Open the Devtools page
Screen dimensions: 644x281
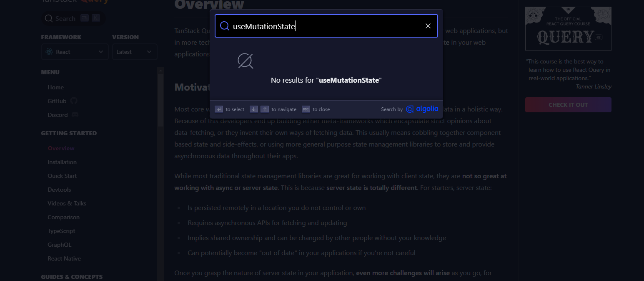59,190
